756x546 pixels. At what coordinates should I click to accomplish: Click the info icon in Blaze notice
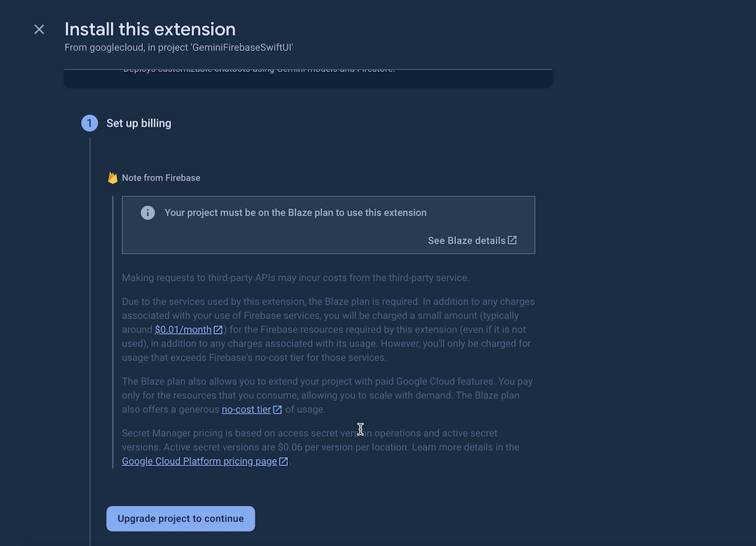[x=148, y=213]
